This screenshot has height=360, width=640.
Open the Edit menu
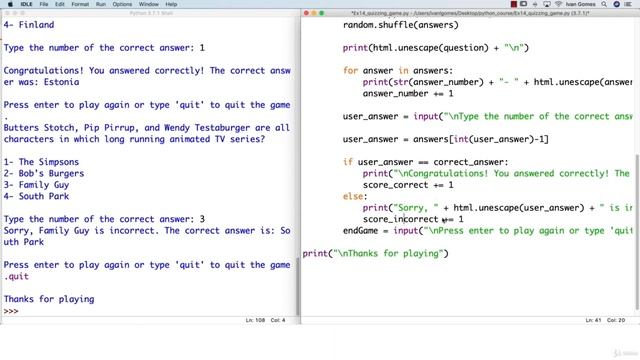tap(60, 4)
